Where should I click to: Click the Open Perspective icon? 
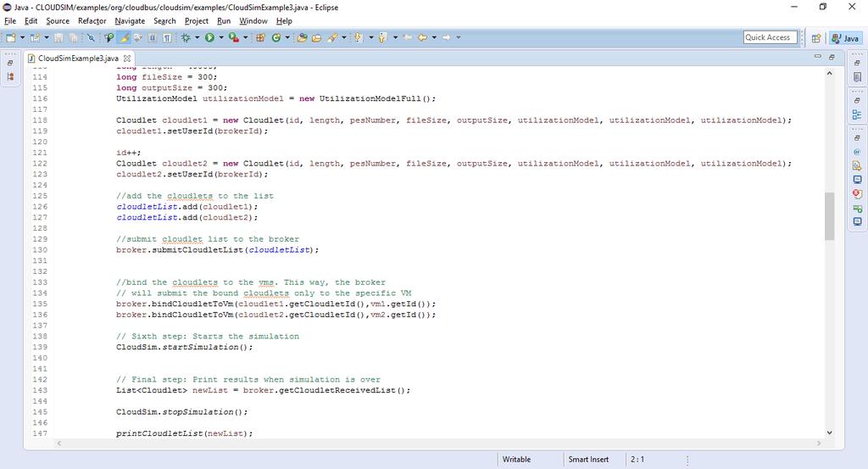click(x=816, y=38)
